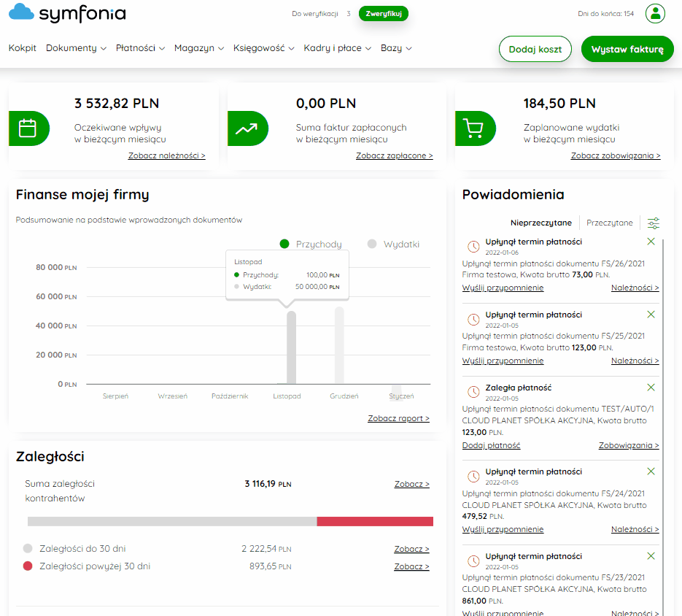Open Zobacz zapłacone link
The image size is (682, 616).
[x=394, y=155]
